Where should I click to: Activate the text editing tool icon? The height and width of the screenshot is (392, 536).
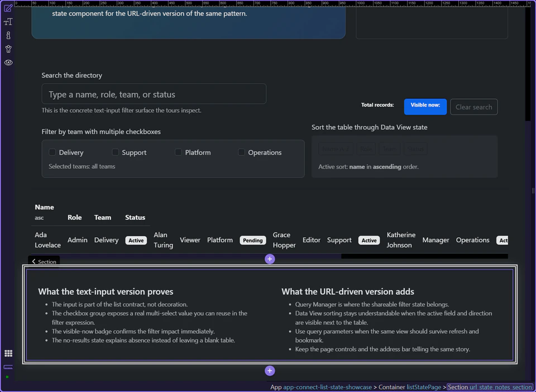click(8, 22)
